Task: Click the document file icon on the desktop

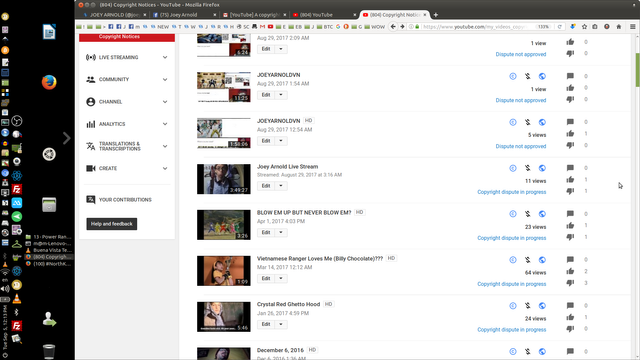Action: [49, 32]
